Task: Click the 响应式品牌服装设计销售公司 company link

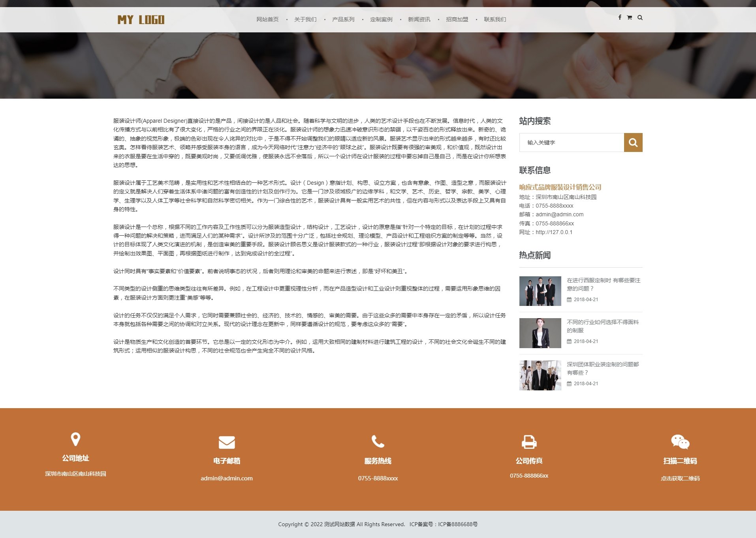Action: coord(560,187)
